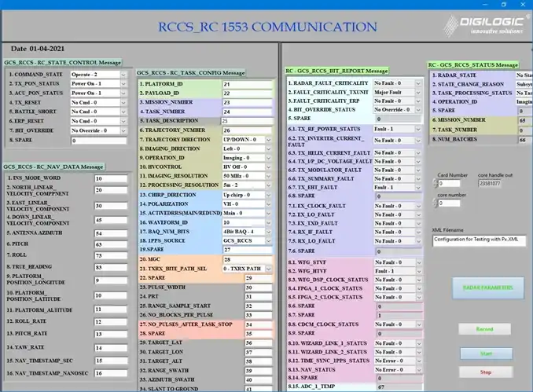
Task: Click the Card Number stepper arrows
Action: coord(435,184)
